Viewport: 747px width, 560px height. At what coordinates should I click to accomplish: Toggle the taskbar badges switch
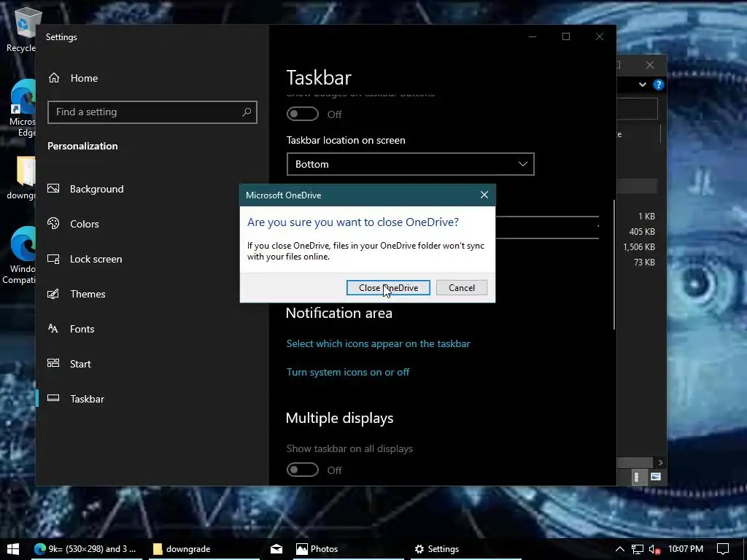click(303, 114)
